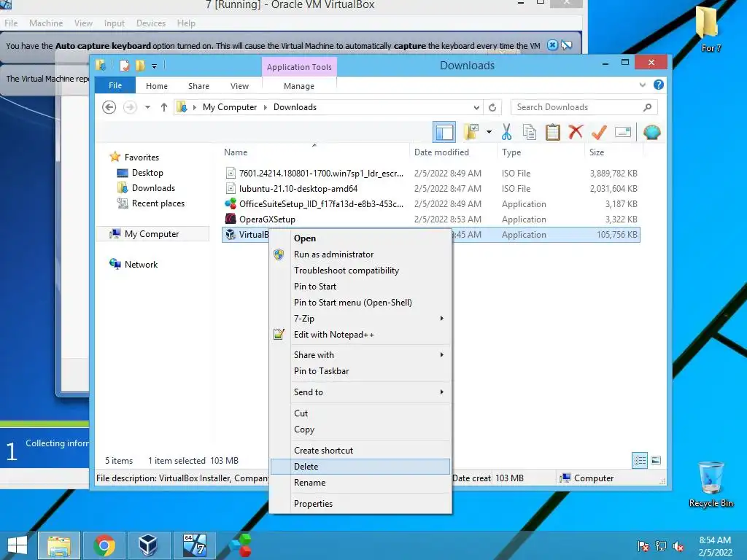Image resolution: width=747 pixels, height=560 pixels.
Task: Click the New Folder quick access icon
Action: pyautogui.click(x=140, y=65)
